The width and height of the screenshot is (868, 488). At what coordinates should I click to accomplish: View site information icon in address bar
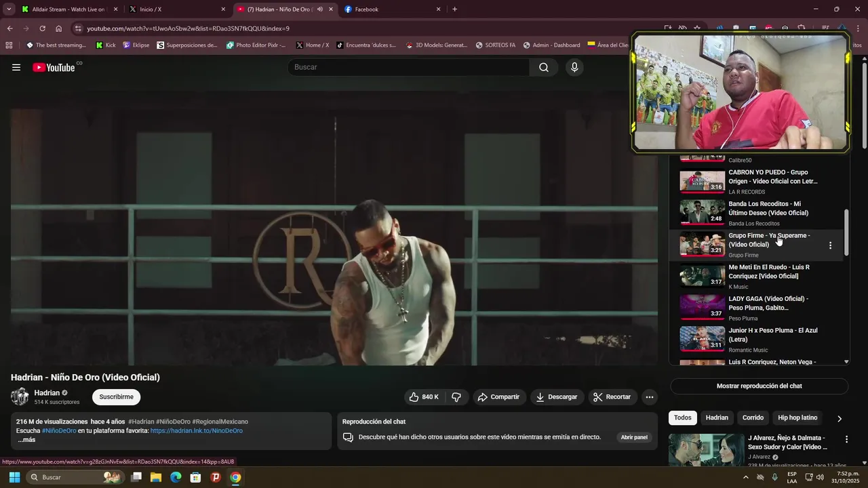click(78, 28)
